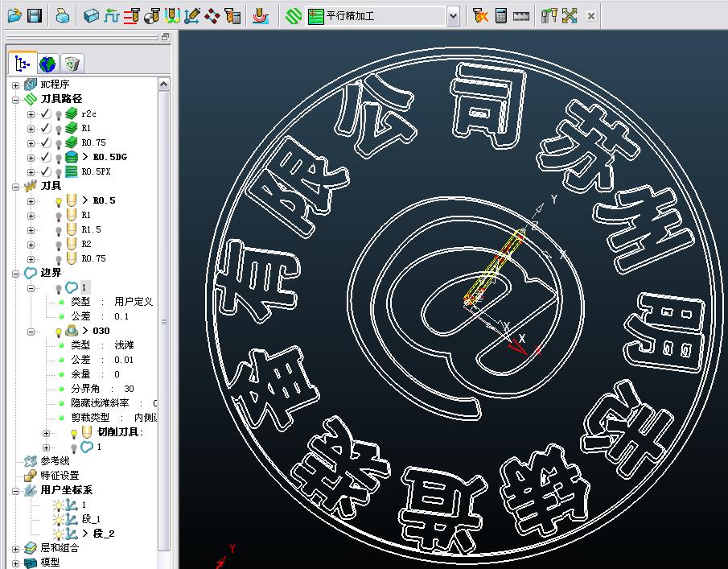Select workplane 段_1 in tree

91,519
